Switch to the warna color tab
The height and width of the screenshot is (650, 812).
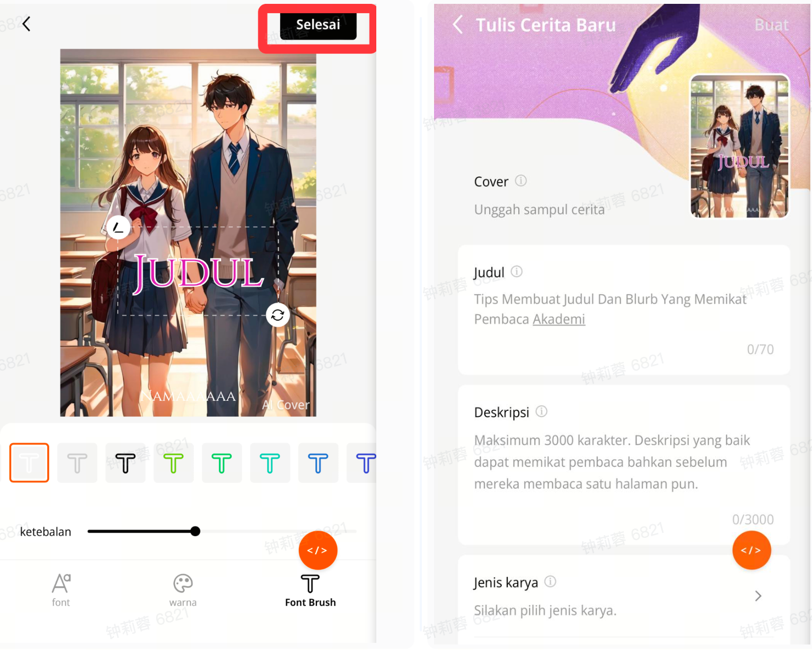[x=183, y=590]
